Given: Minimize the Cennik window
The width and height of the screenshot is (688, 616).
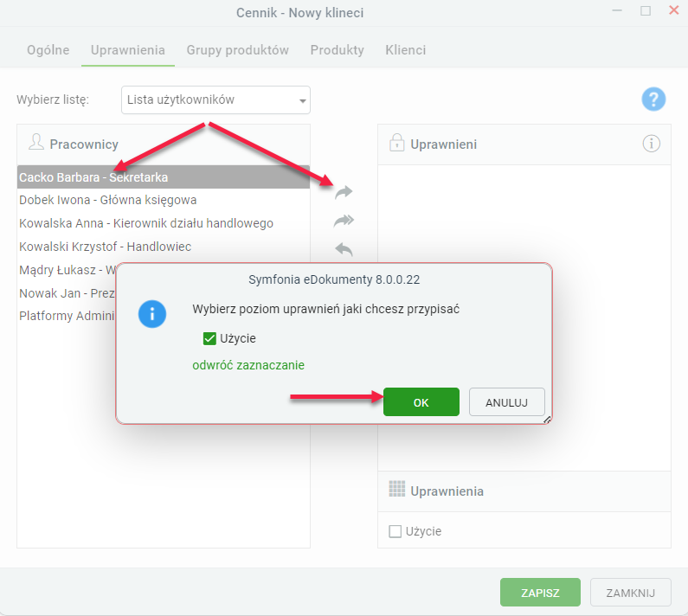Looking at the screenshot, I should pos(617,10).
